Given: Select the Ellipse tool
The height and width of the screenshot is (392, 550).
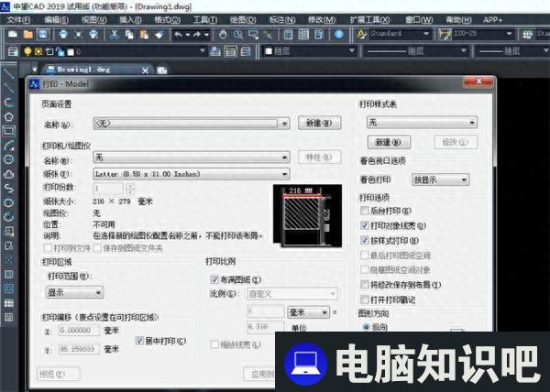Looking at the screenshot, I should (x=8, y=202).
